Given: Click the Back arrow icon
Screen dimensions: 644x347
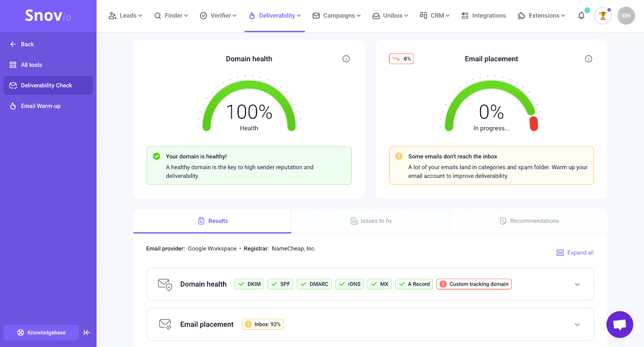Looking at the screenshot, I should [13, 44].
